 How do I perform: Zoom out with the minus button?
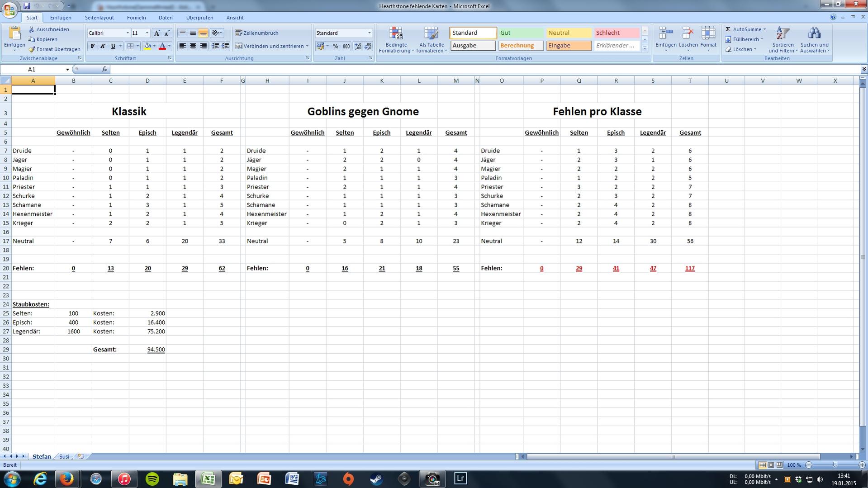[x=809, y=465]
